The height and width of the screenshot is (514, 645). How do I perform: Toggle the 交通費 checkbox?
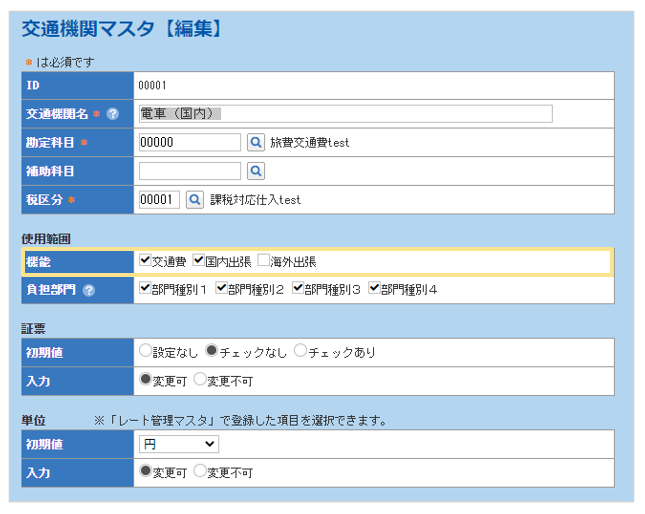(x=146, y=261)
